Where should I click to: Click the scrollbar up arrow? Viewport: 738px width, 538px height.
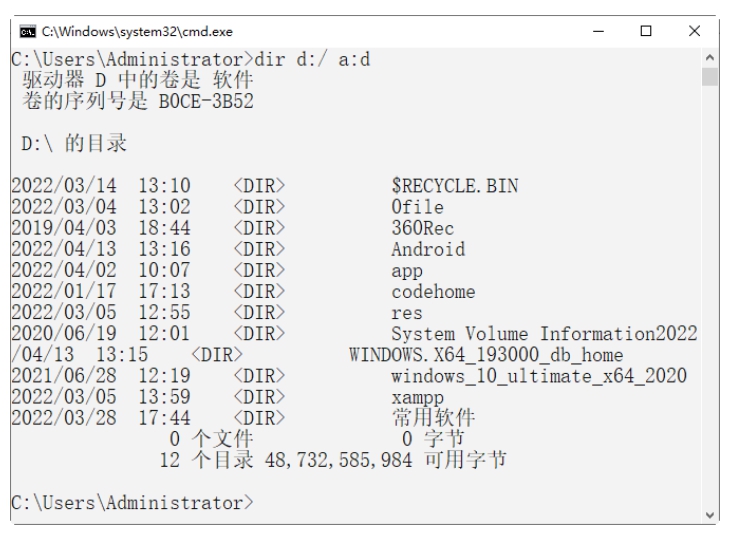pyautogui.click(x=709, y=58)
